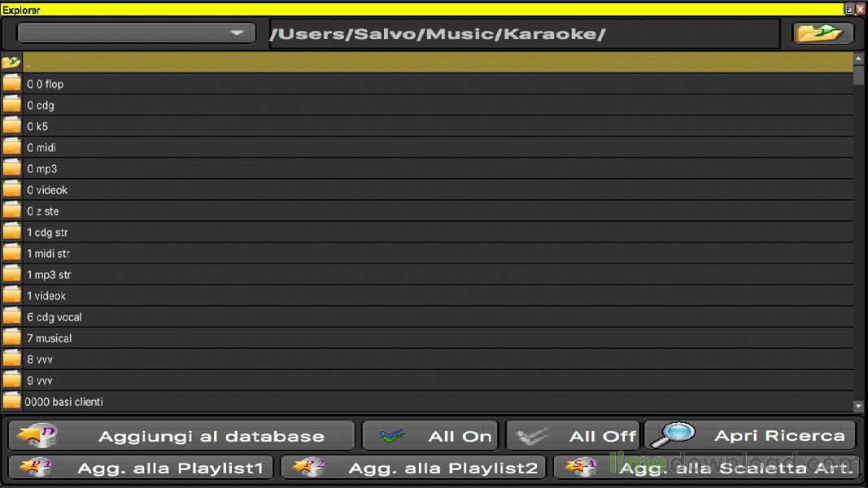Select the '0 midi' folder name
The height and width of the screenshot is (488, 868).
point(41,148)
